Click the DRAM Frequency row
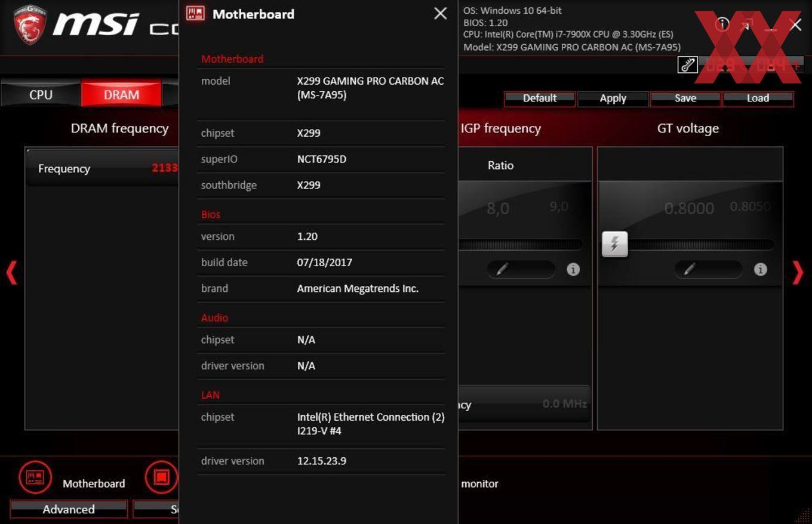 pos(103,168)
